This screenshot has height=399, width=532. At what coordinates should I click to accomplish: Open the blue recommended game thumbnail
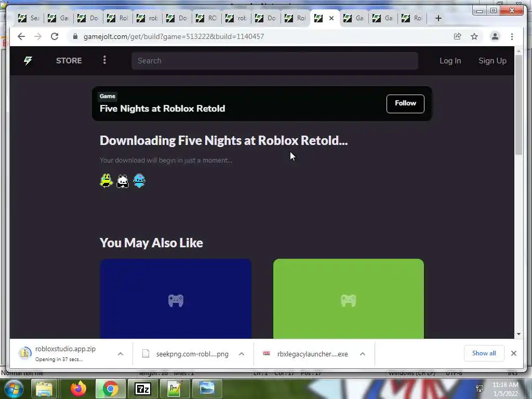pyautogui.click(x=176, y=299)
